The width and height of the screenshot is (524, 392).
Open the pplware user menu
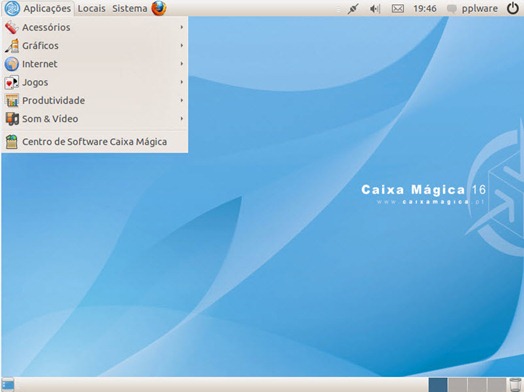tap(480, 9)
